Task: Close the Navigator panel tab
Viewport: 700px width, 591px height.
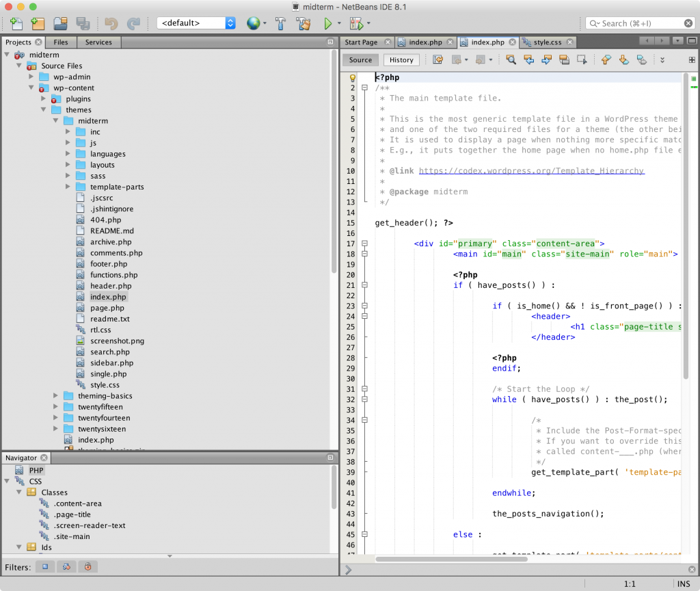Action: pyautogui.click(x=44, y=458)
